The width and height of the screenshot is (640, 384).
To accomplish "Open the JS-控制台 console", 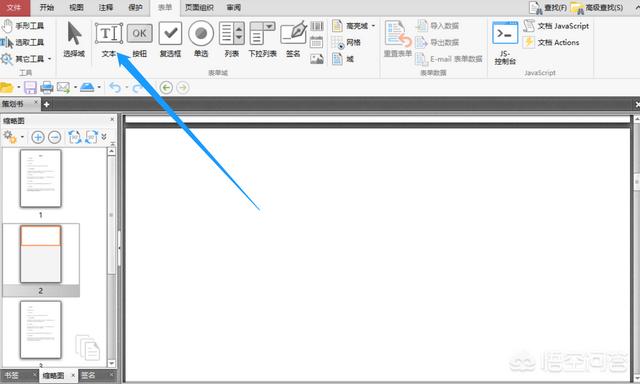I will point(505,43).
